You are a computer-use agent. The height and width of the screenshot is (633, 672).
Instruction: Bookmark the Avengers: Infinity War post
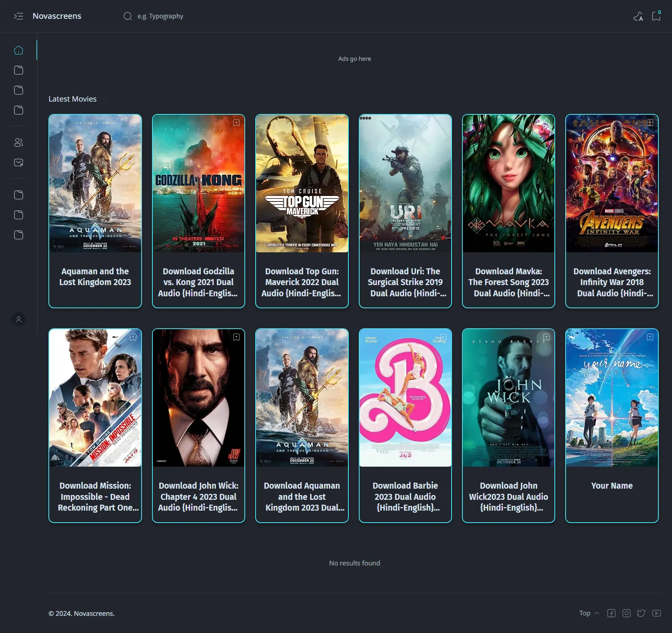650,123
